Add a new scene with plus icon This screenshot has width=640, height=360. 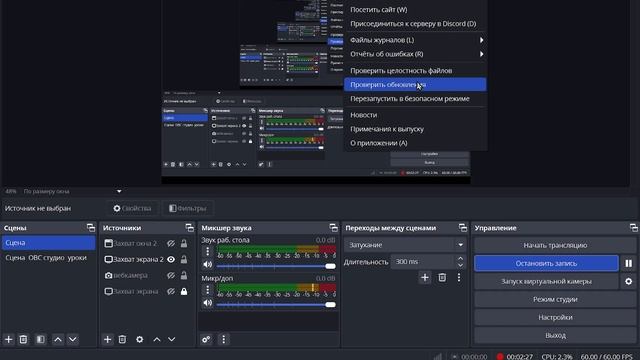(9, 339)
